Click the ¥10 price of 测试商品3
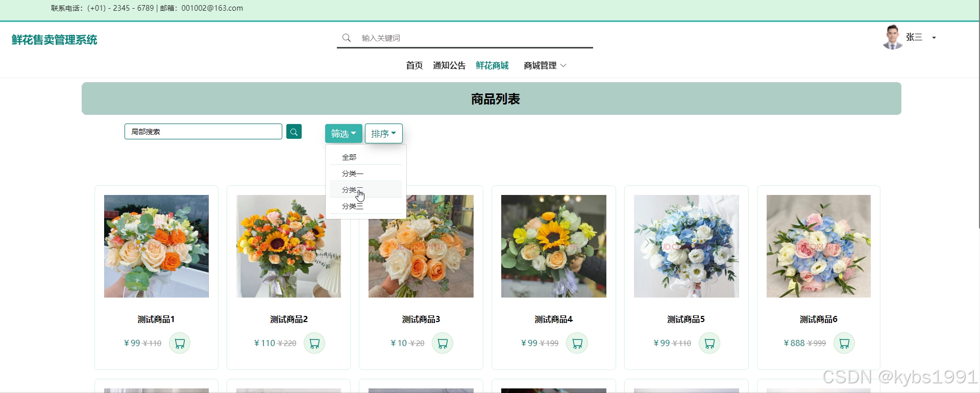Screen dimensions: 980x393 point(399,343)
